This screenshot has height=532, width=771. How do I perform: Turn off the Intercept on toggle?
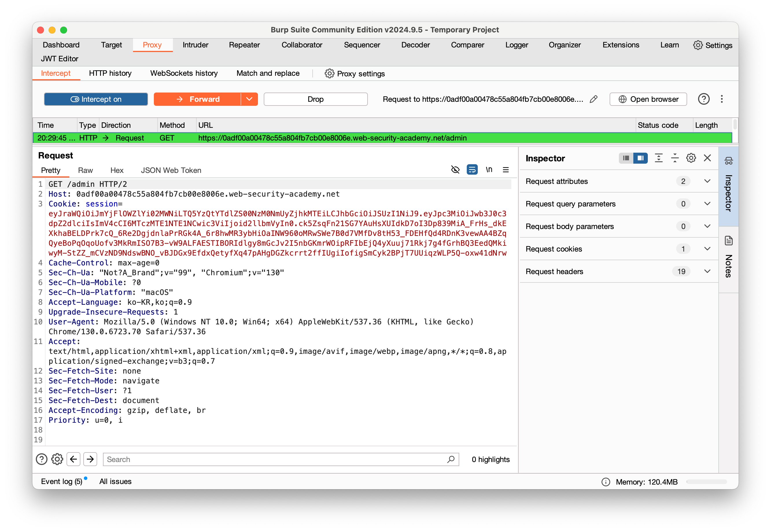pos(96,99)
